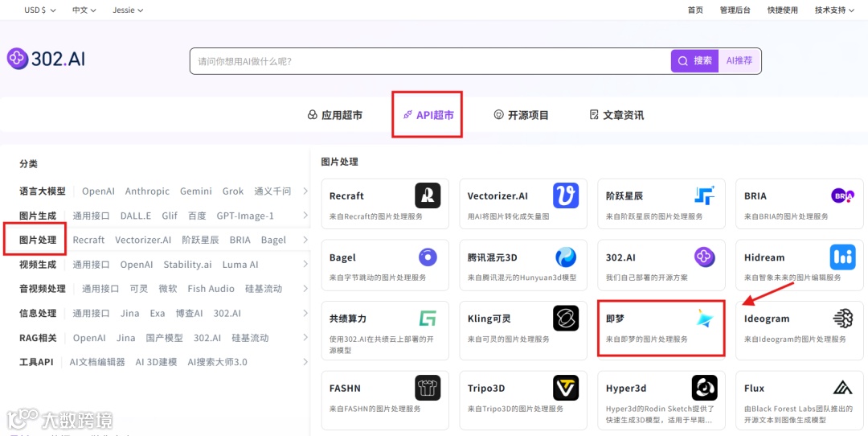Click 博查AI under 信息处理
Viewport: 868px width, 436px height.
tap(190, 313)
